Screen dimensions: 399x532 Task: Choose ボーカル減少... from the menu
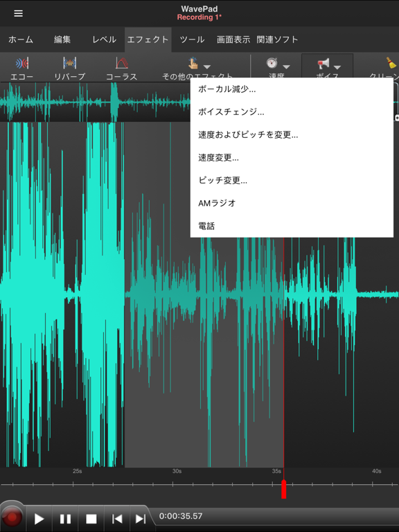292,89
